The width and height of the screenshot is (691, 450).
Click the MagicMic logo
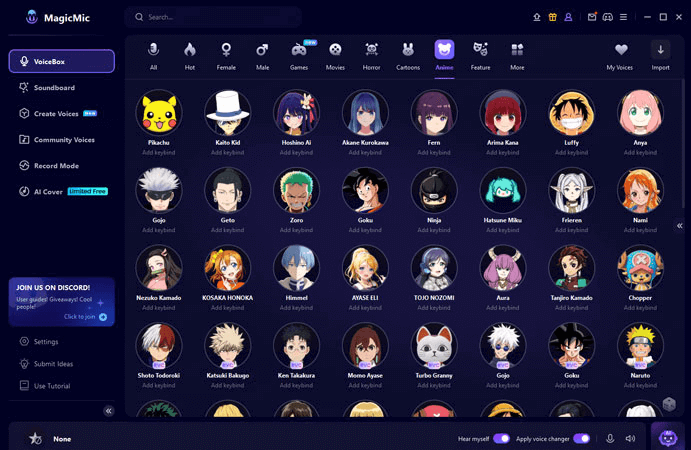(32, 18)
